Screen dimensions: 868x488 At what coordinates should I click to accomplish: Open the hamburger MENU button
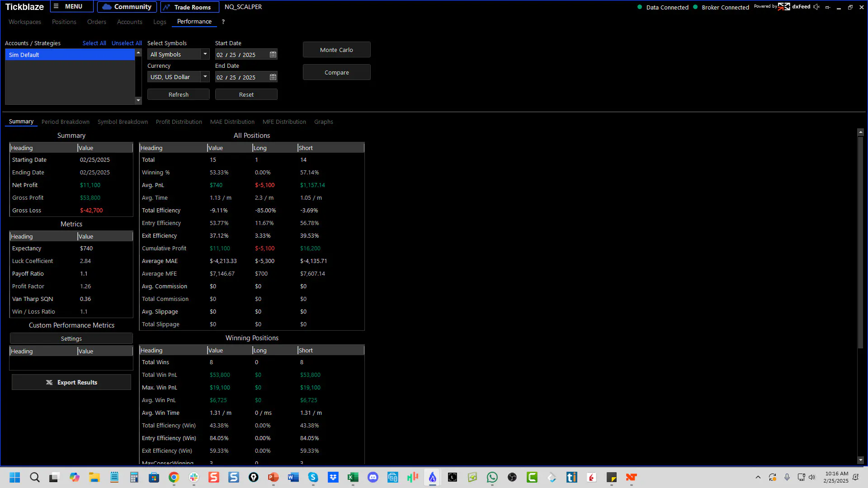pos(72,7)
